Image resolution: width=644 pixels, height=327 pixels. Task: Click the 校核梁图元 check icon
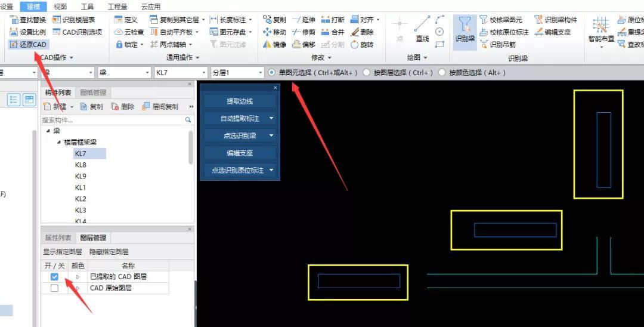[x=484, y=20]
